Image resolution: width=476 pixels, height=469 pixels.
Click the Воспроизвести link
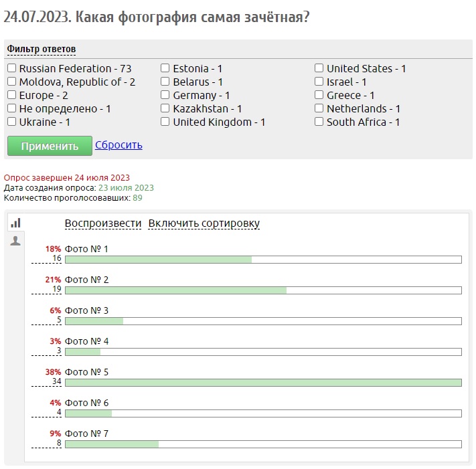(102, 223)
